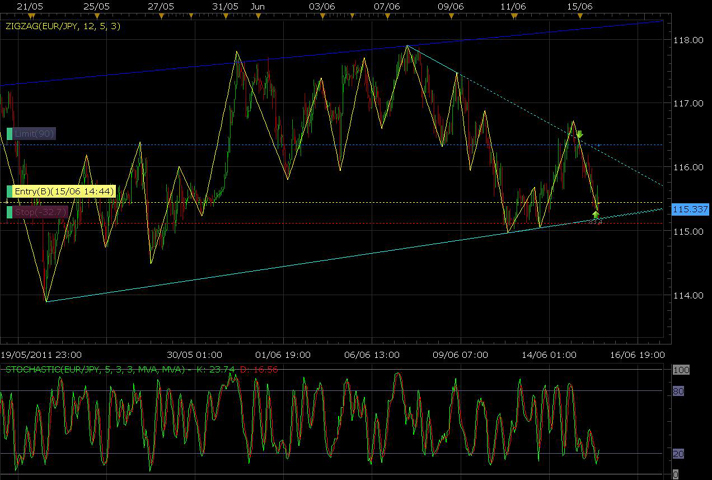Click the 06/06 13:00 time axis label
712x480 pixels.
[x=372, y=353]
